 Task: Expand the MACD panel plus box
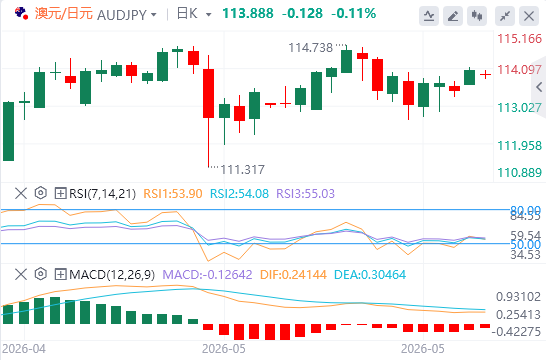[x=60, y=275]
